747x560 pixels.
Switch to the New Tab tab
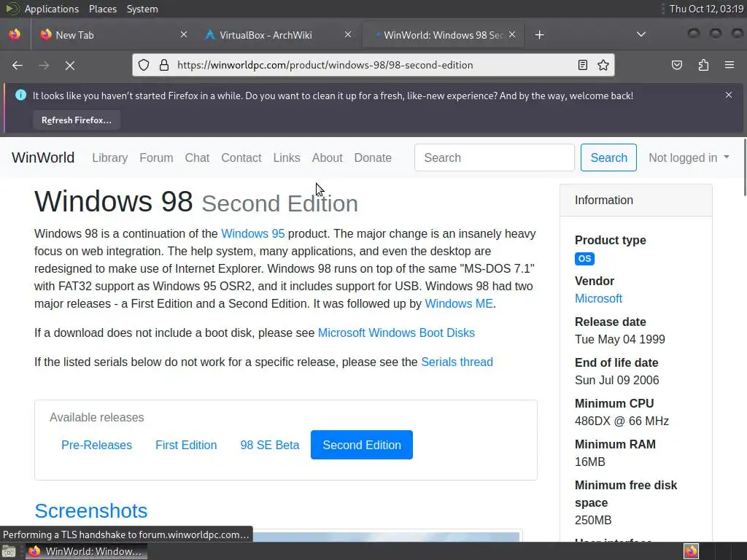click(x=113, y=35)
